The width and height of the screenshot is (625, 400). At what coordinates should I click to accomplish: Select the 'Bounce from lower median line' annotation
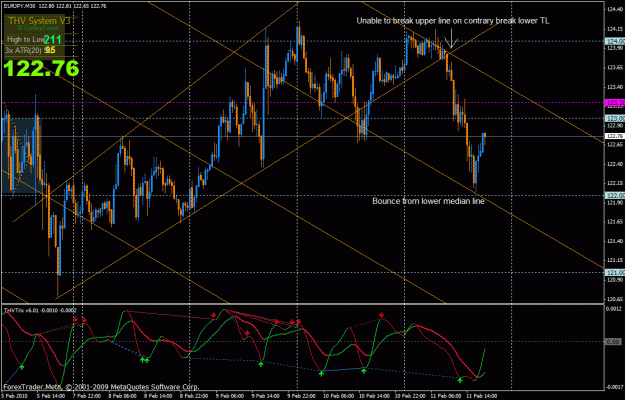pyautogui.click(x=428, y=201)
